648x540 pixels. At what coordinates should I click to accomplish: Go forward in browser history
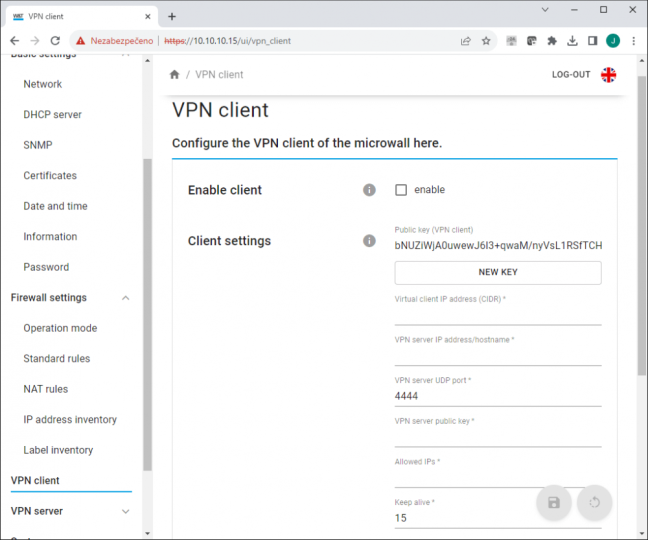point(35,40)
